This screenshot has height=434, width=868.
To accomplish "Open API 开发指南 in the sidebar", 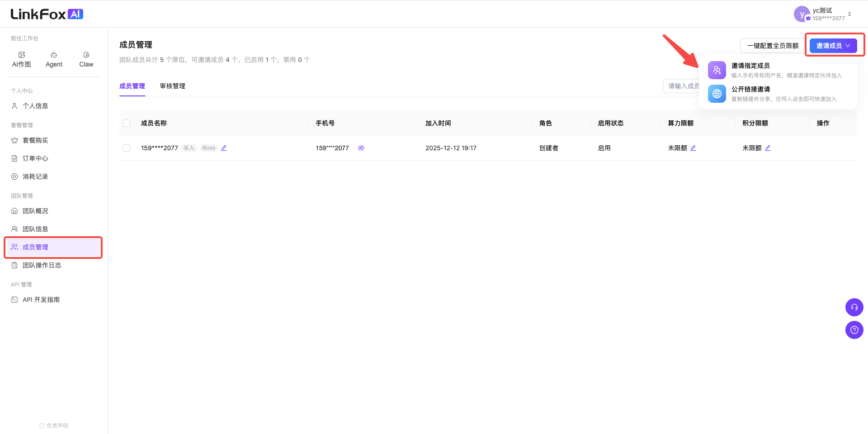I will pos(53,300).
